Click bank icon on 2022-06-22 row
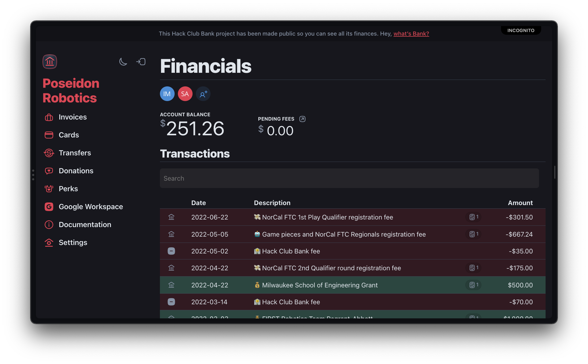 tap(171, 217)
